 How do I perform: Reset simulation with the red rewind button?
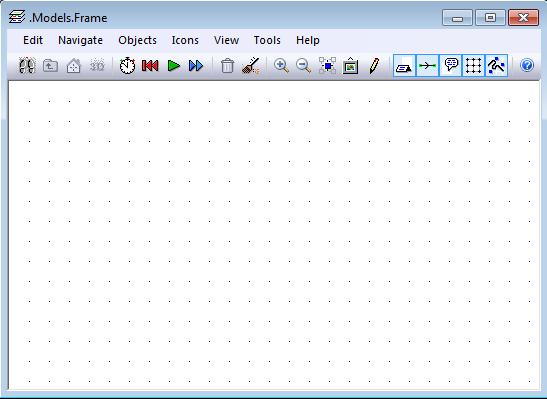coord(150,66)
